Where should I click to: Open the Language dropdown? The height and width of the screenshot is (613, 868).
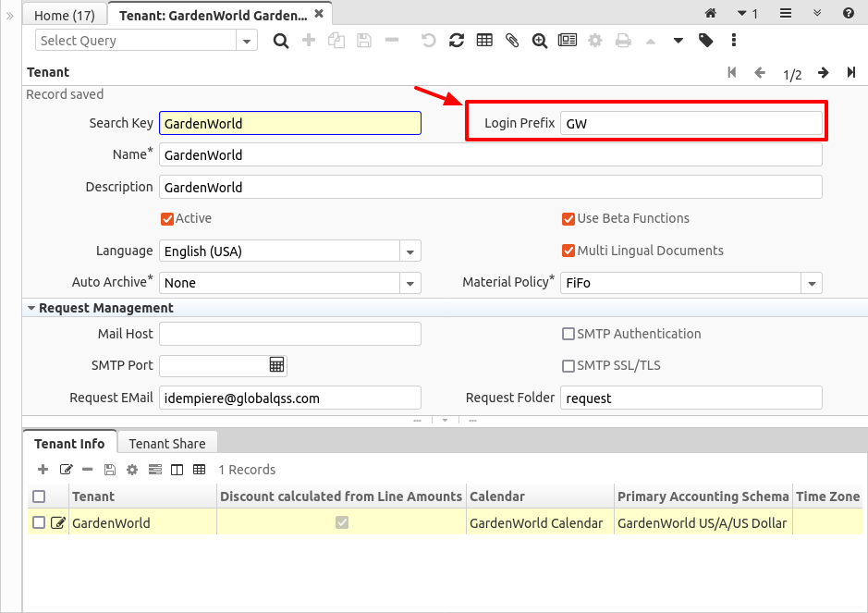click(410, 251)
